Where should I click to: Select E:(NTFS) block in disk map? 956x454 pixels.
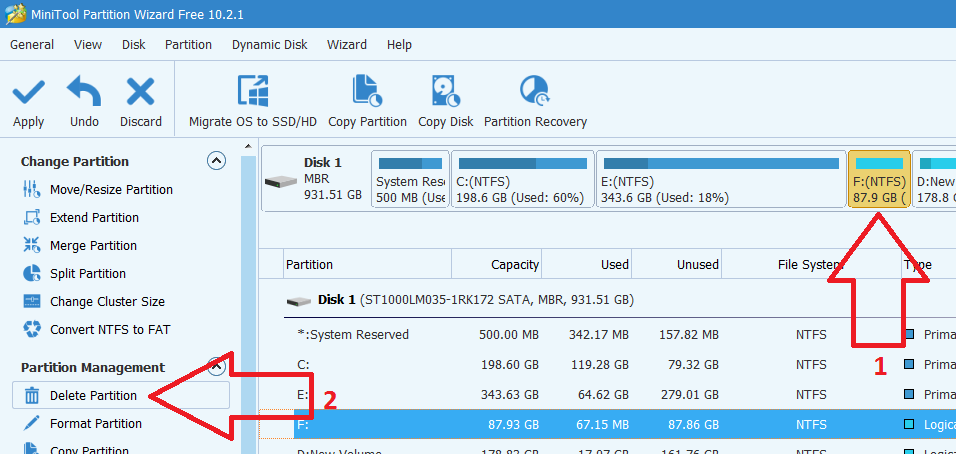(x=721, y=180)
